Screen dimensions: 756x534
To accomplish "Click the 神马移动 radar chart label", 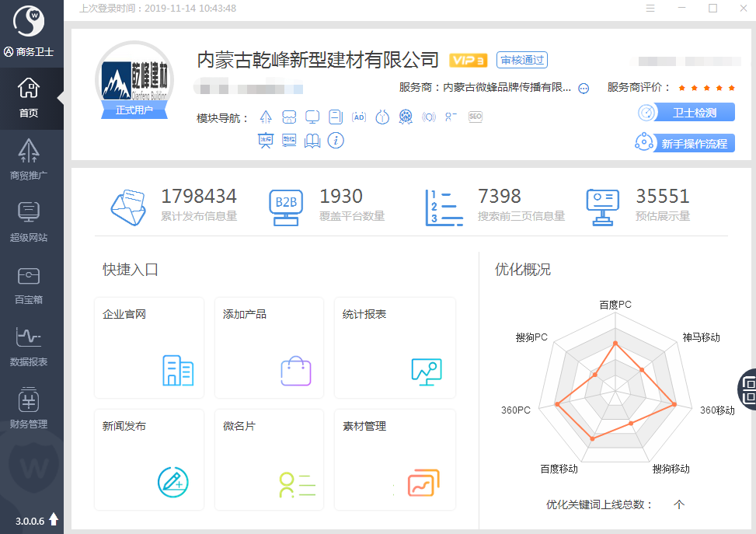I will coord(701,337).
